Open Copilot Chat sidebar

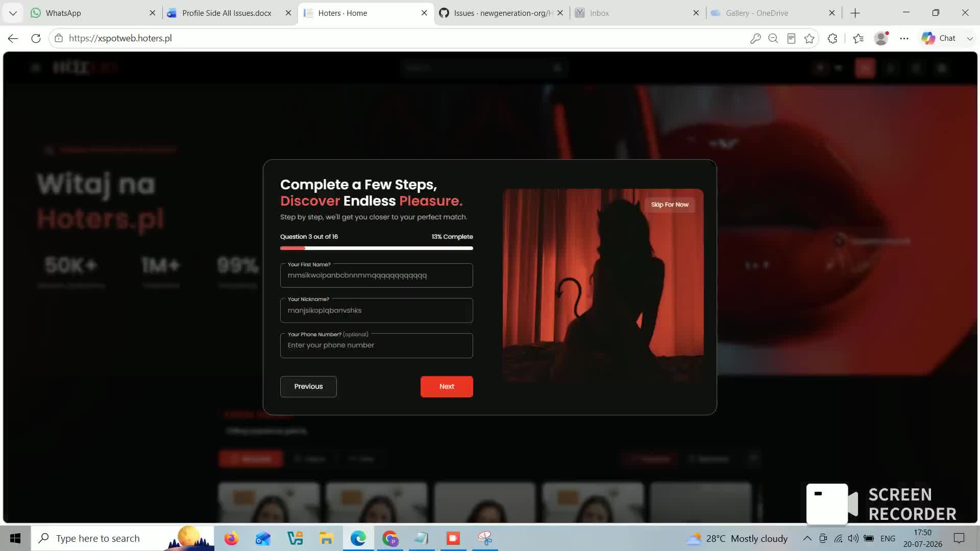click(938, 38)
